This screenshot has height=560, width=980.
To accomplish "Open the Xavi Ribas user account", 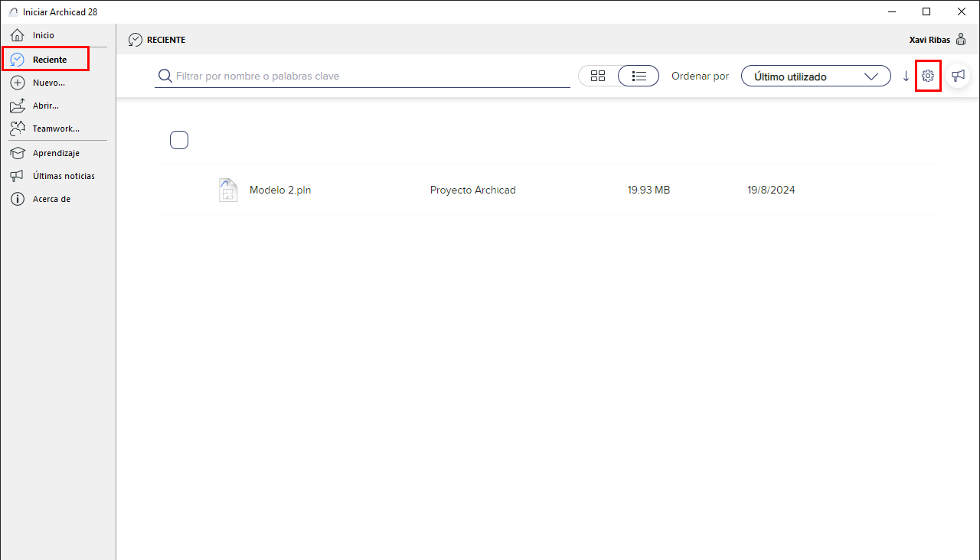I will [x=937, y=40].
